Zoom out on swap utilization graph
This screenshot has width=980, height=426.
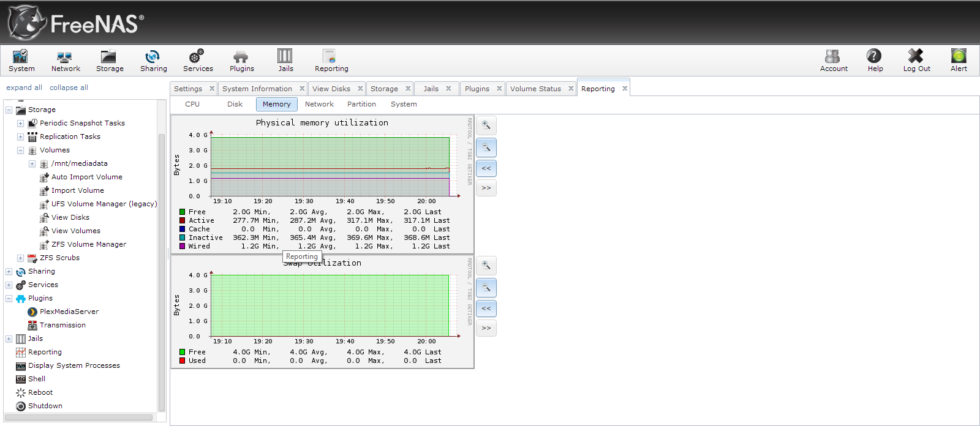486,288
